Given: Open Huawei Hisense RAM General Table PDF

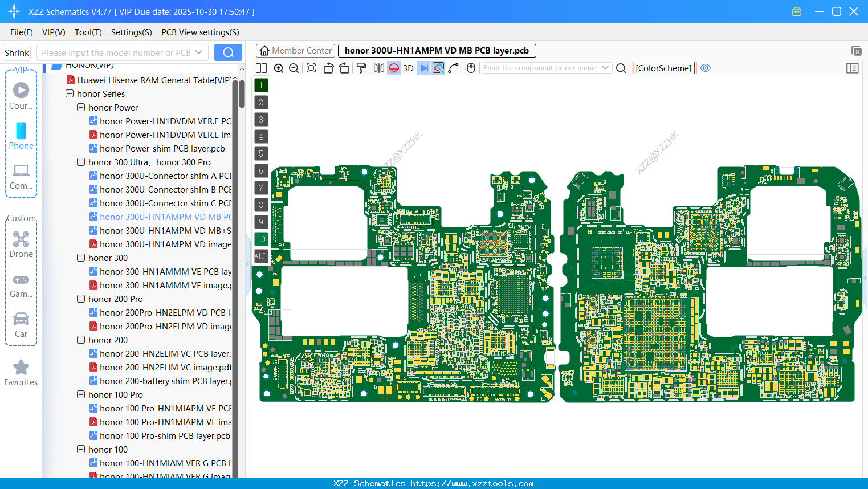Looking at the screenshot, I should point(149,80).
